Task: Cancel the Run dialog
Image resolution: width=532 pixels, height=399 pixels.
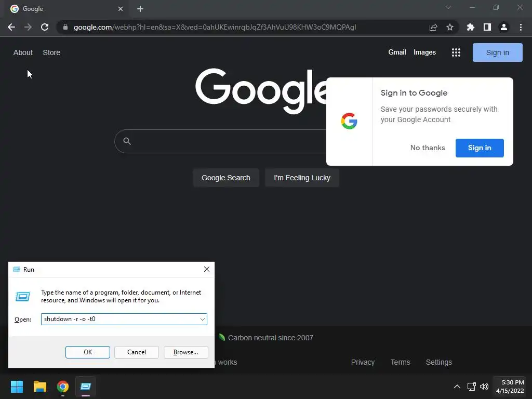Action: pyautogui.click(x=137, y=352)
